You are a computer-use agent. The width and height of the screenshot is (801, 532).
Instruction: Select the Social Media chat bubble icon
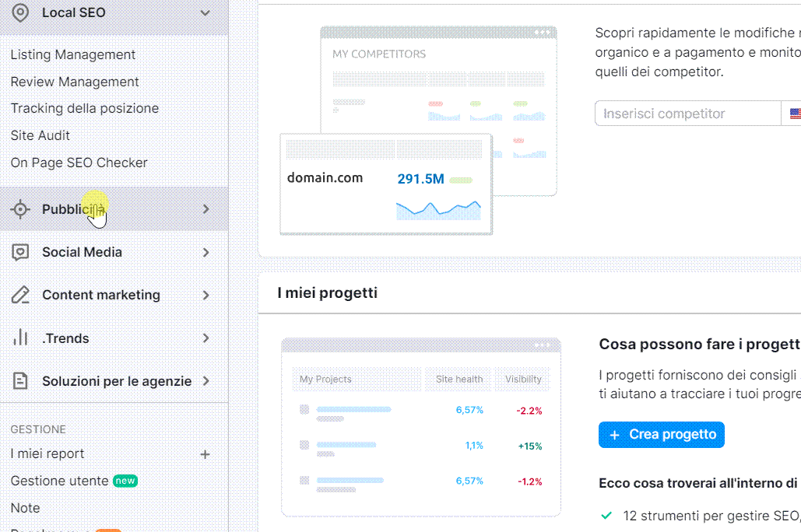tap(20, 251)
